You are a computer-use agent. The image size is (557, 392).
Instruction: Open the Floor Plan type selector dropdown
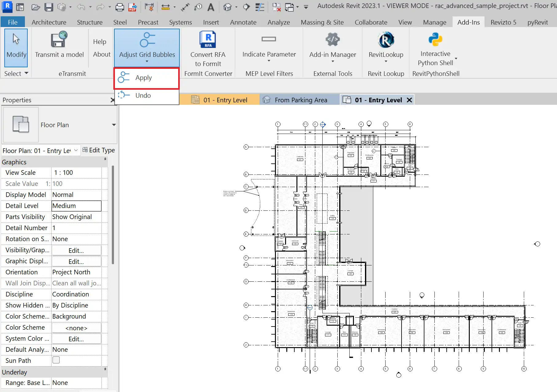[114, 125]
